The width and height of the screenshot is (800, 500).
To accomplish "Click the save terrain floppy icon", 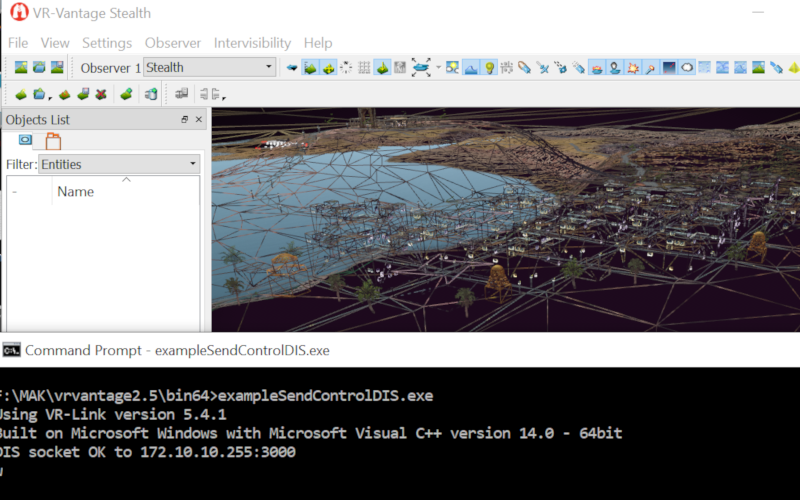I will point(83,94).
